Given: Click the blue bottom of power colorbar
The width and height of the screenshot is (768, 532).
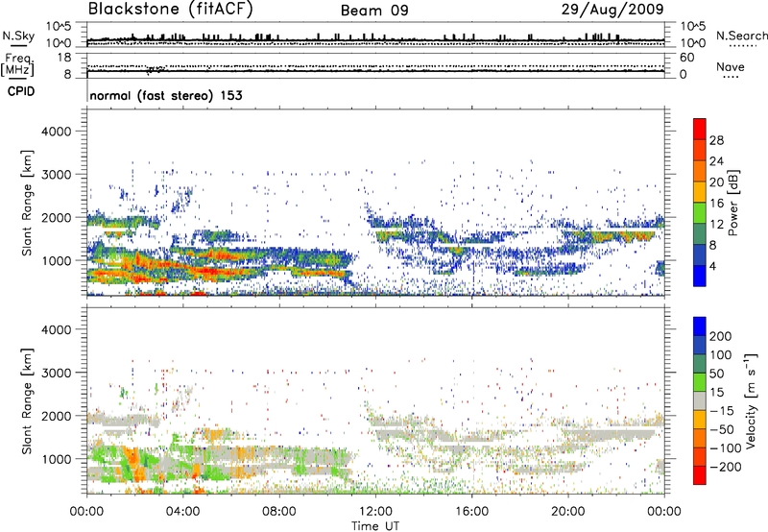Looking at the screenshot, I should pyautogui.click(x=700, y=276).
